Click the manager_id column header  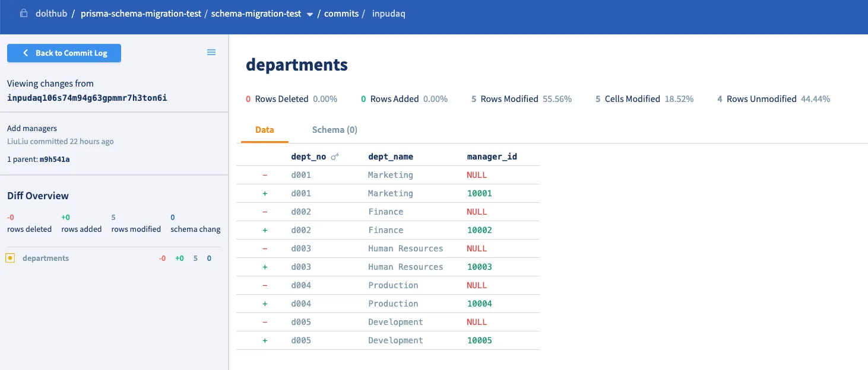click(492, 157)
